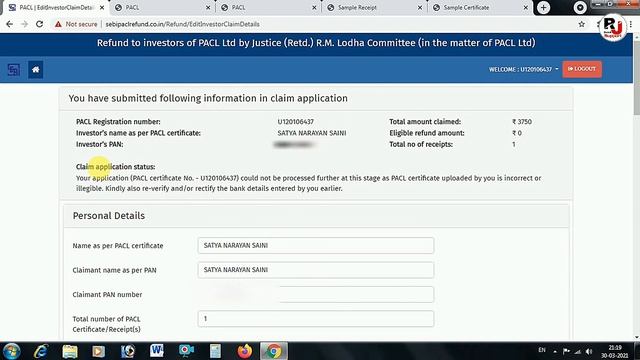Close the Sample Certificate tab
Image resolution: width=640 pixels, height=360 pixels.
tap(526, 7)
